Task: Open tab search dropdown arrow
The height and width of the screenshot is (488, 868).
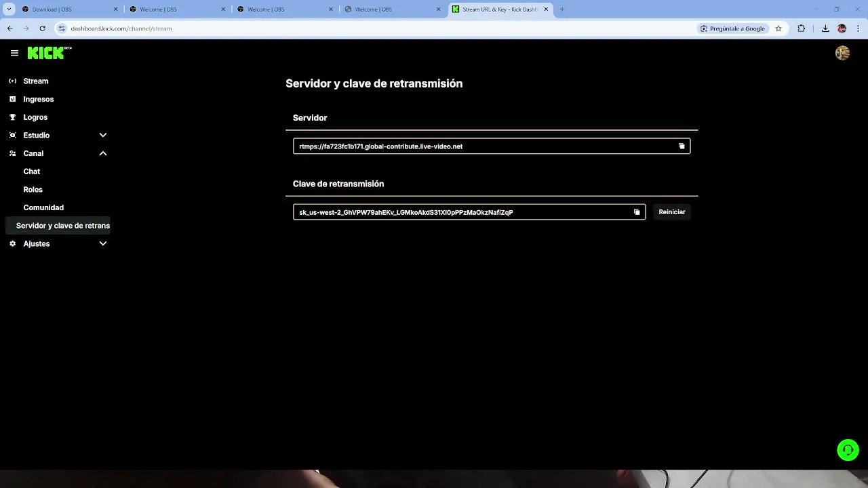Action: pyautogui.click(x=9, y=9)
